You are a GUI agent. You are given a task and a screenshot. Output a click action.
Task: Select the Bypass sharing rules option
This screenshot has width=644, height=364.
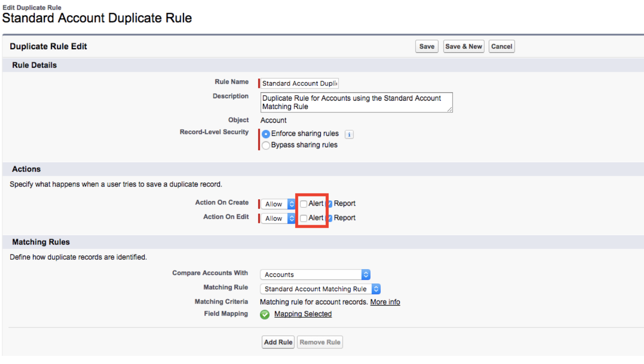(x=266, y=146)
